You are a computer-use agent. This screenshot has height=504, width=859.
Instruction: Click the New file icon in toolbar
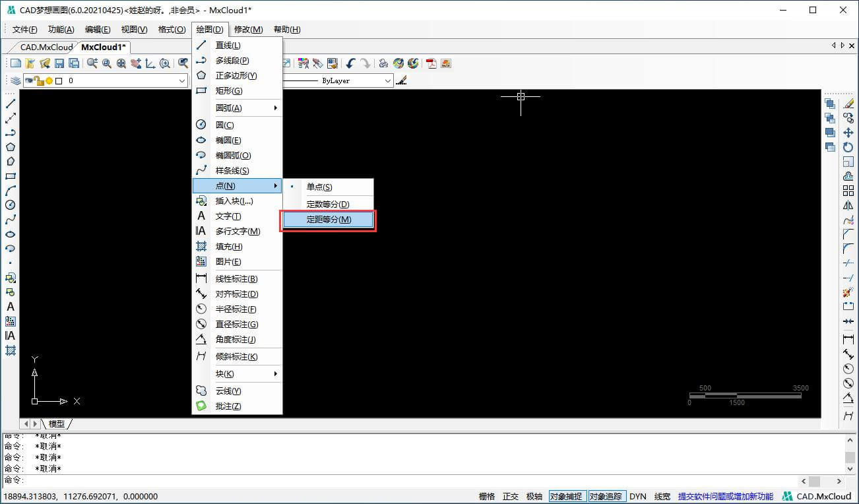pos(15,63)
